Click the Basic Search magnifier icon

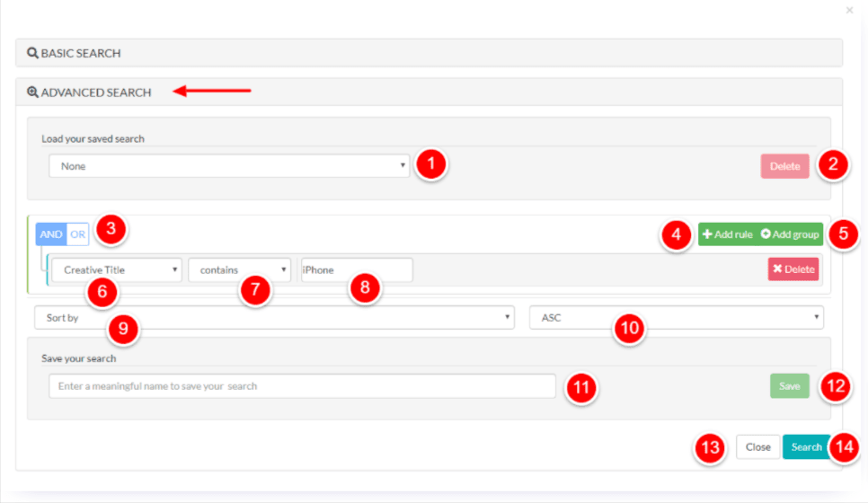click(x=32, y=53)
